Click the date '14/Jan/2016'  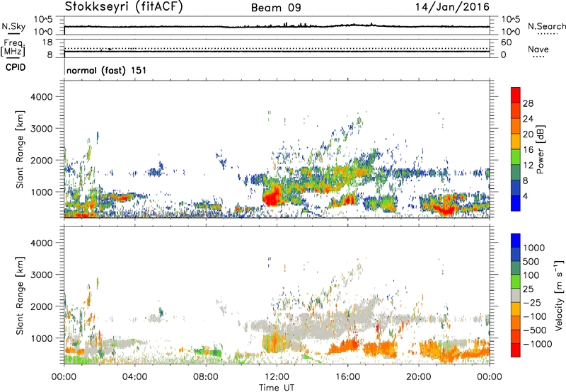[x=452, y=6]
